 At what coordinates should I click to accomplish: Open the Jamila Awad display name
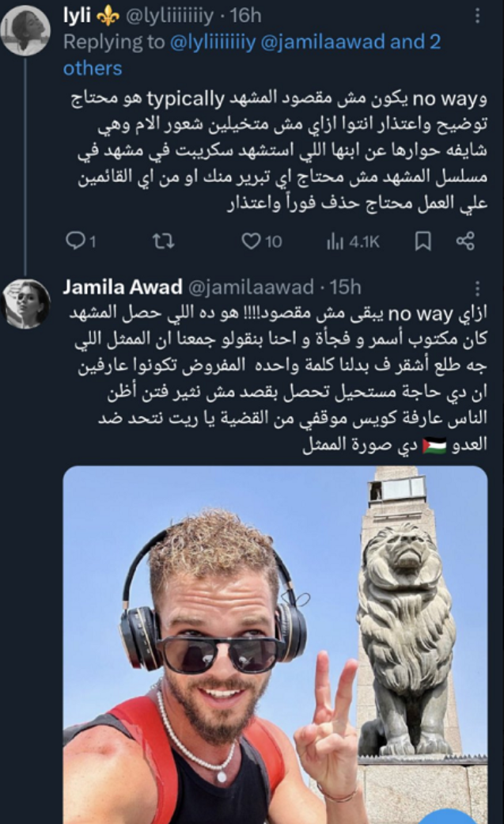tap(123, 287)
